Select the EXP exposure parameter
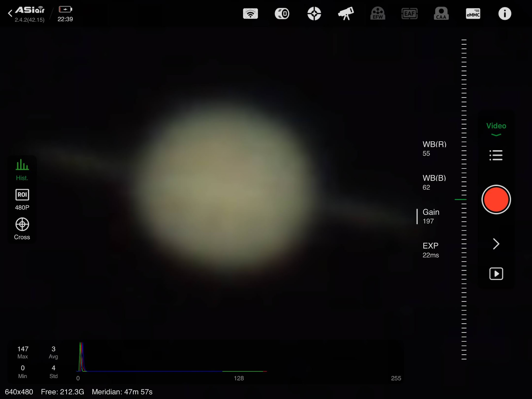The image size is (532, 399). pos(431,250)
